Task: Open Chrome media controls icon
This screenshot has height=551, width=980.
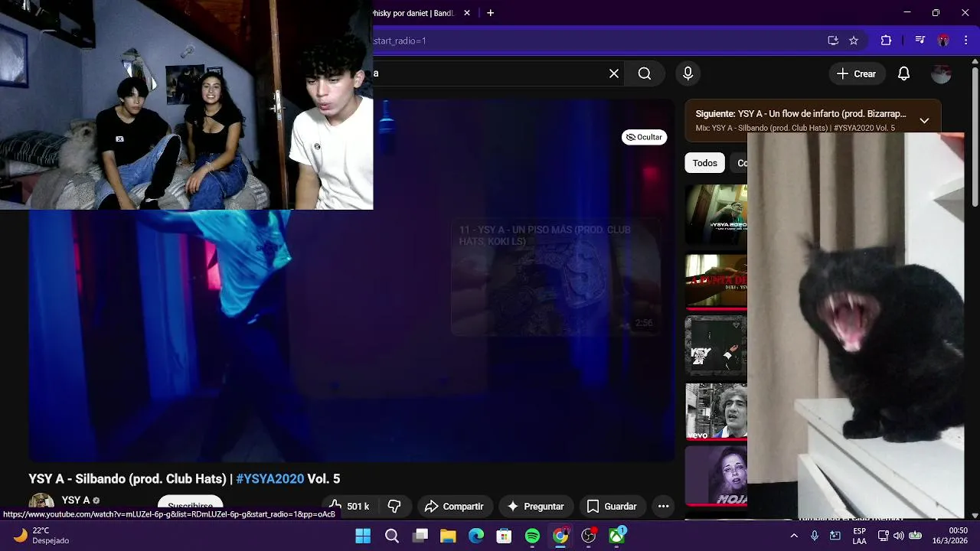Action: pos(920,41)
